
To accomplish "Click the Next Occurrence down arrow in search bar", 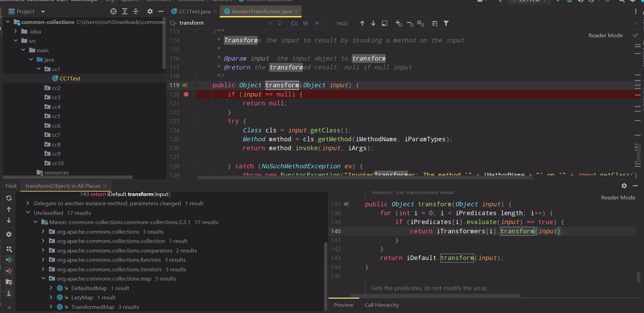I will [373, 23].
